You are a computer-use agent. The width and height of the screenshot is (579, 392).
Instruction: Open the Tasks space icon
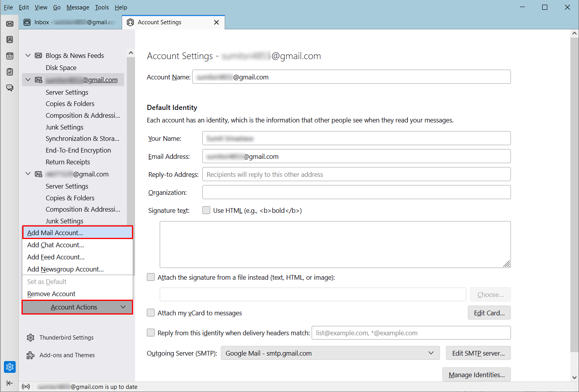(x=10, y=72)
